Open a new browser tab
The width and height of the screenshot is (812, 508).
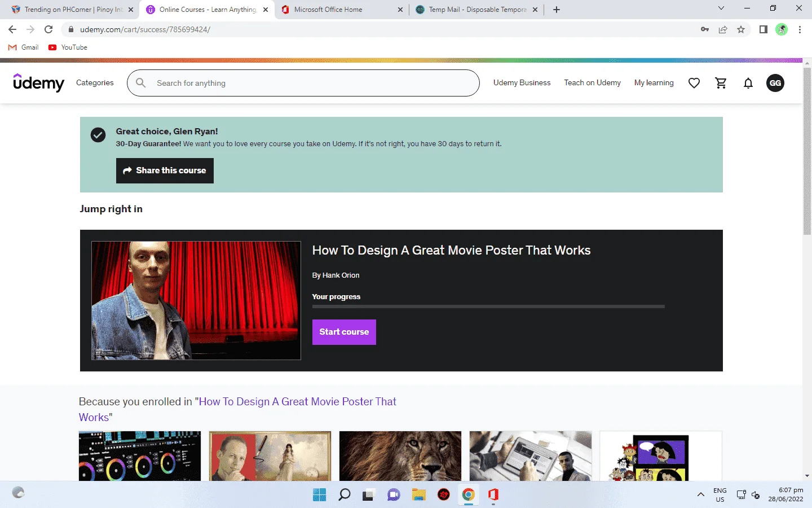point(557,10)
